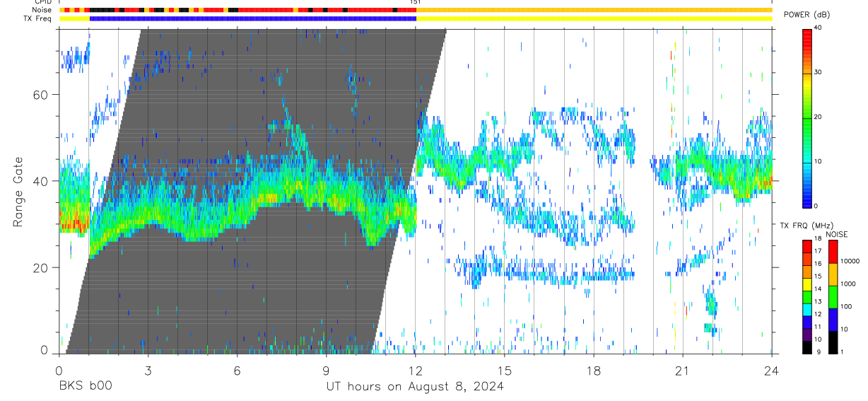
Task: Click the black 9-10 MHz TX FRQ swatch
Action: pos(807,346)
